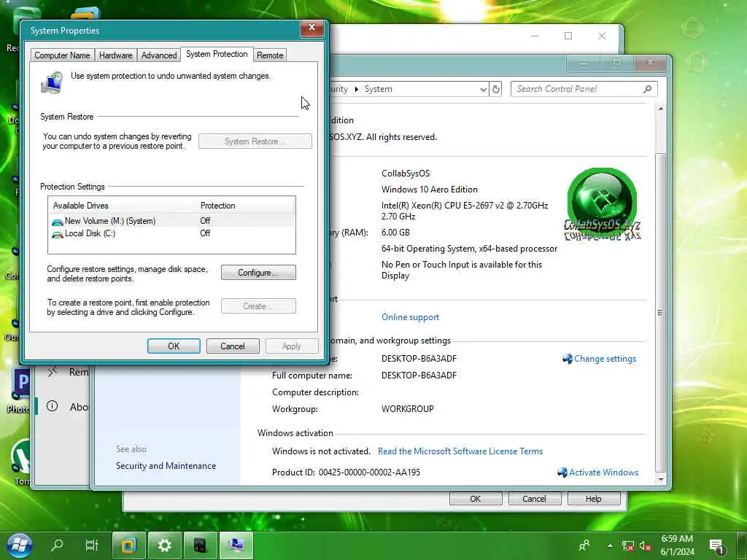The height and width of the screenshot is (560, 747).
Task: Open the Online support link
Action: click(x=410, y=317)
